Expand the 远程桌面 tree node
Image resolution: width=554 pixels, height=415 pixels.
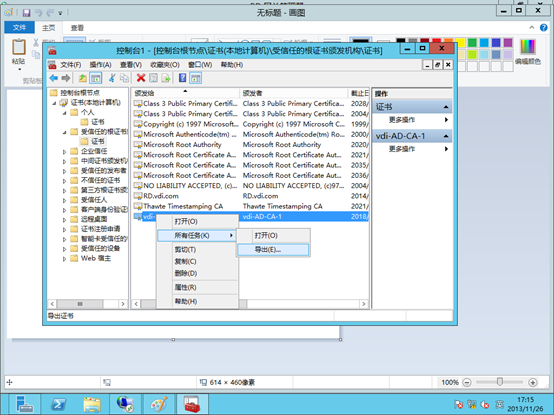point(64,220)
